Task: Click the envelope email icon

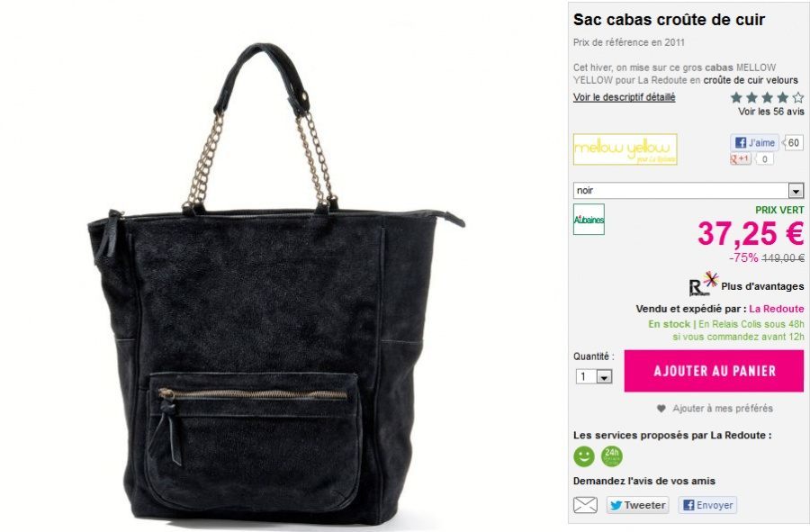Action: coord(585,505)
